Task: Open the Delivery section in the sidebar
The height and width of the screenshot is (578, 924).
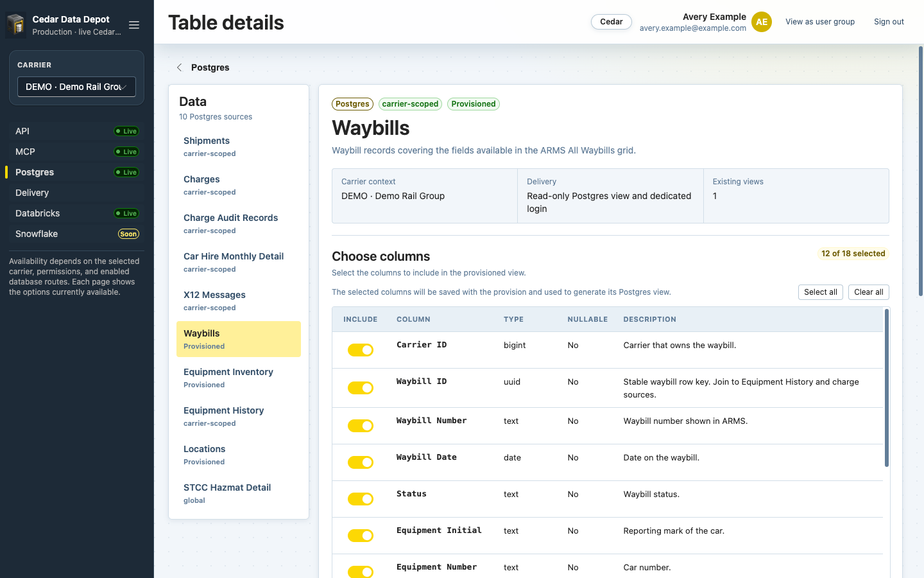Action: [x=76, y=193]
